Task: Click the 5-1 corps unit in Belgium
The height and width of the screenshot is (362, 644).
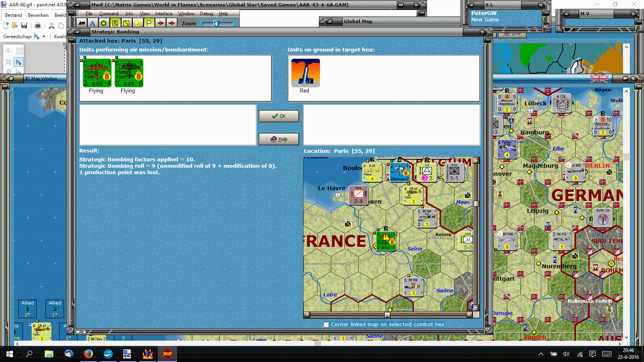Action: point(454,172)
